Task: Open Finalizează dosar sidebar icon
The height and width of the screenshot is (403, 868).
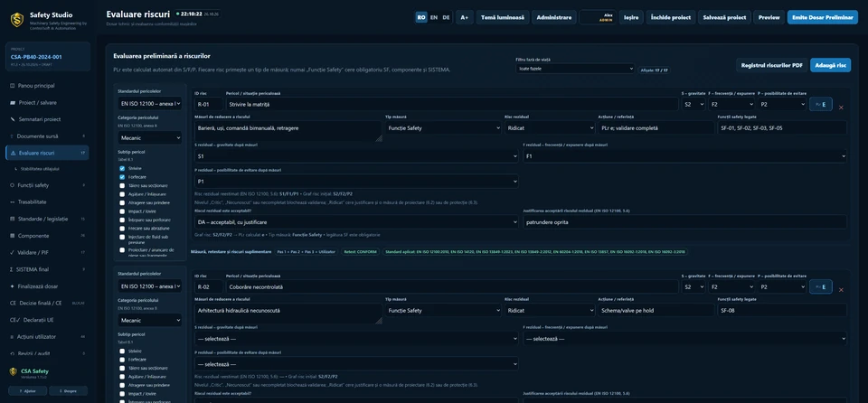Action: point(13,286)
